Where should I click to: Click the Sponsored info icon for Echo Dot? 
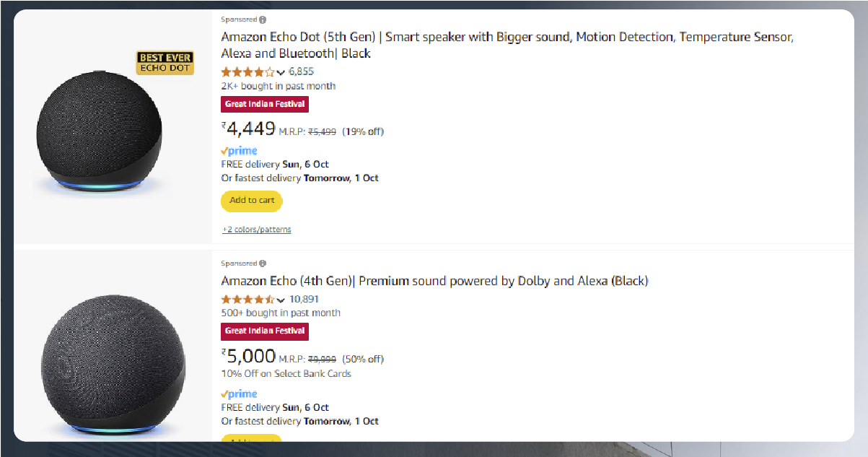[263, 20]
